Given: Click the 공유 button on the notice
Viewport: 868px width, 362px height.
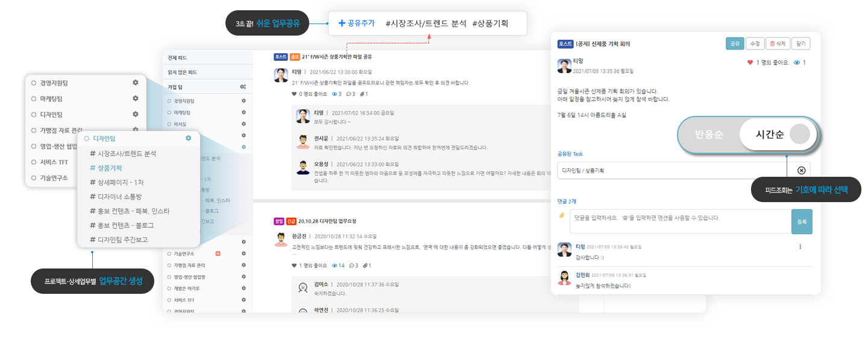Looking at the screenshot, I should coord(735,43).
